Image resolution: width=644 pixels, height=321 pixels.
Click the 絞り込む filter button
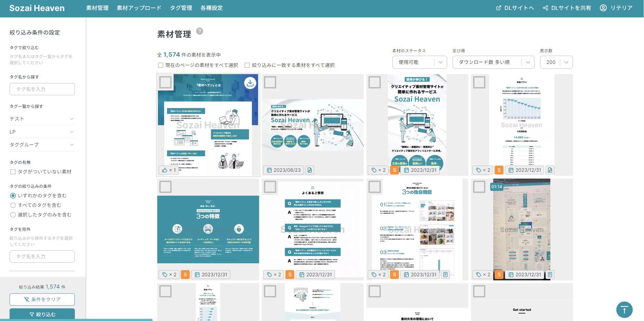(42, 314)
